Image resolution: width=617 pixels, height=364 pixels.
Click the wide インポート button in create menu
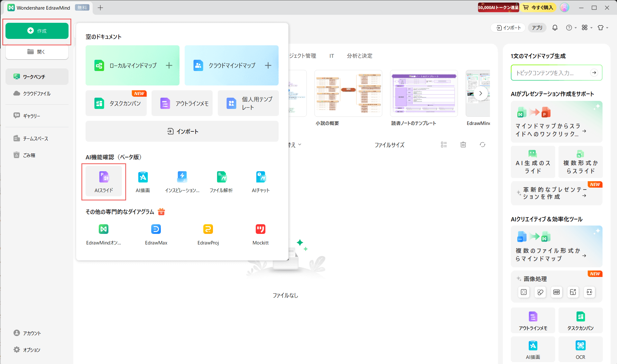pyautogui.click(x=182, y=131)
